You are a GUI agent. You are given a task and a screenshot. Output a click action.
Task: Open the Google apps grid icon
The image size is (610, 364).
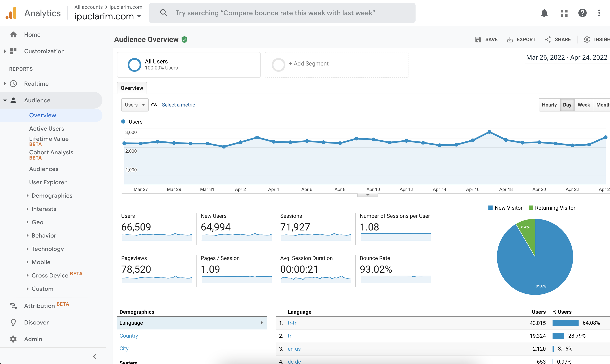[x=564, y=13]
